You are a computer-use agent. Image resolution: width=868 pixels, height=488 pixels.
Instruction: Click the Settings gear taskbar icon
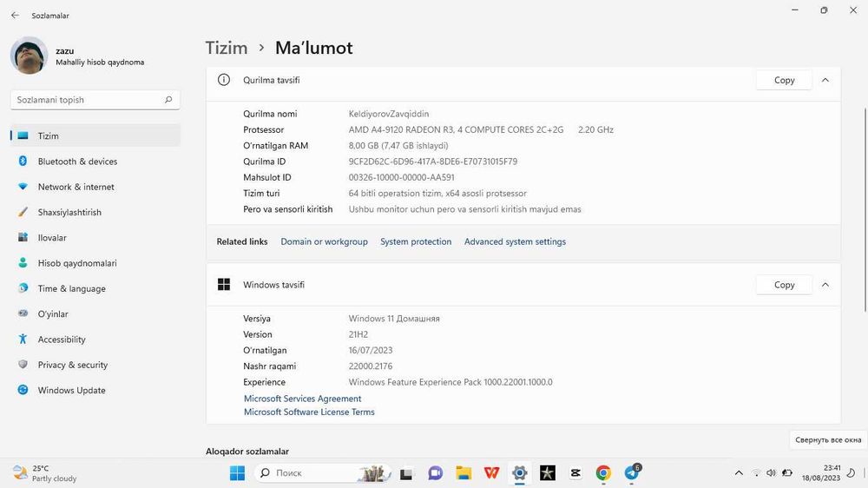click(x=519, y=473)
